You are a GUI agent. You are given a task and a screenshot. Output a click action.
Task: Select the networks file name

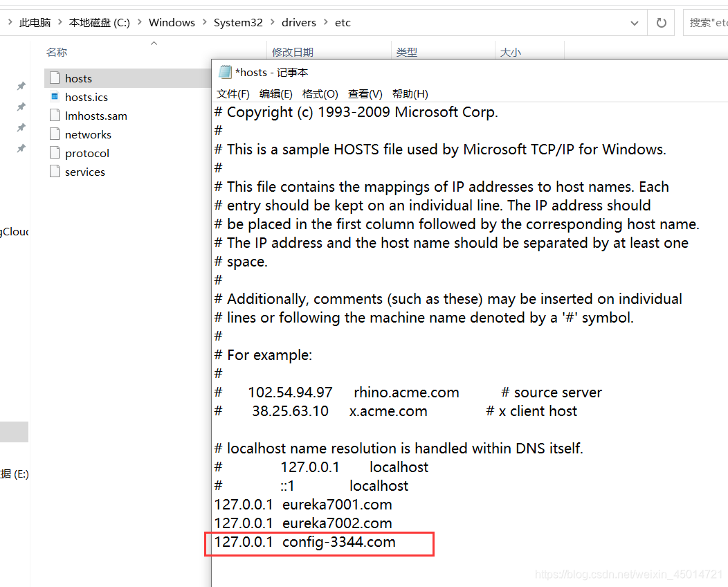point(88,134)
